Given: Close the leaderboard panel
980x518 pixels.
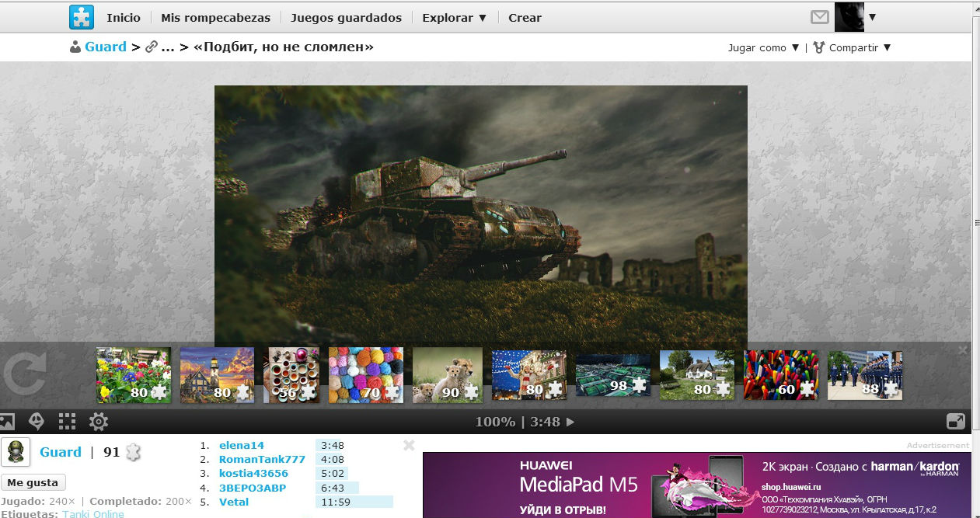Looking at the screenshot, I should coord(409,445).
